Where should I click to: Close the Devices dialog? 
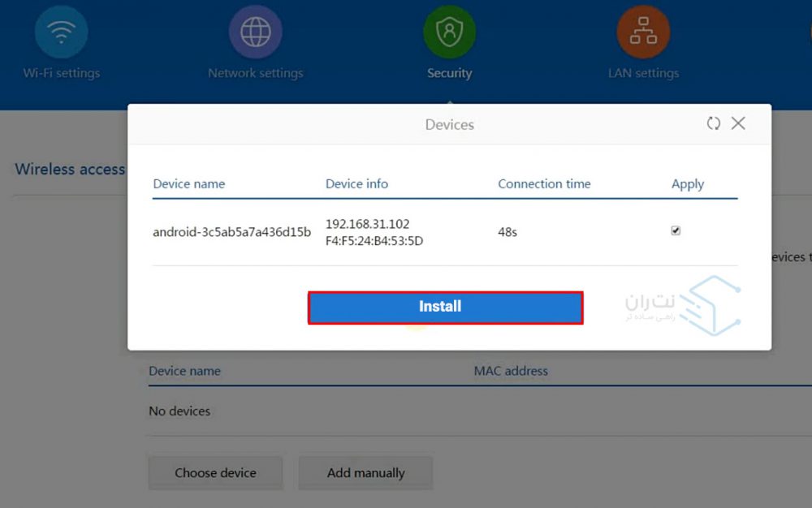(x=738, y=123)
